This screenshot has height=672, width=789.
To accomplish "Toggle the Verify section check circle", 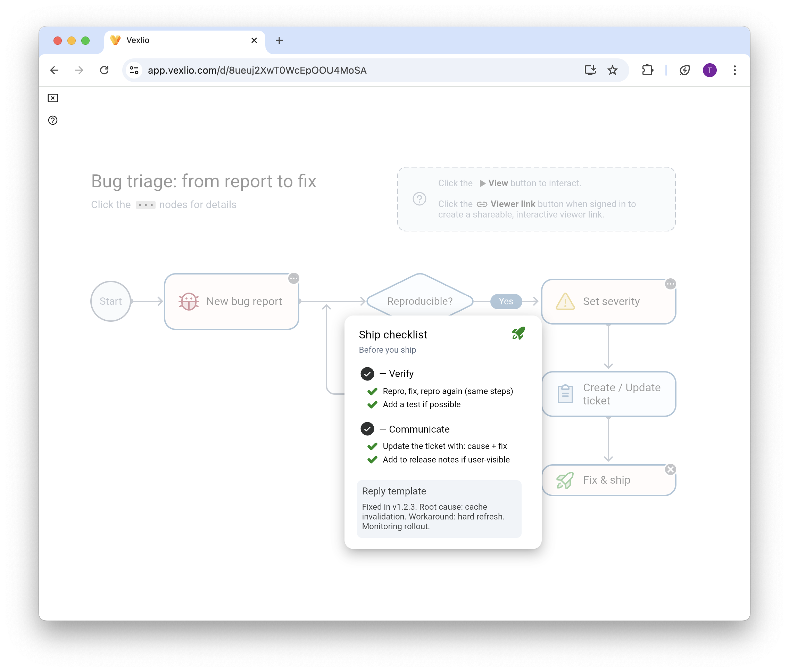I will click(367, 374).
